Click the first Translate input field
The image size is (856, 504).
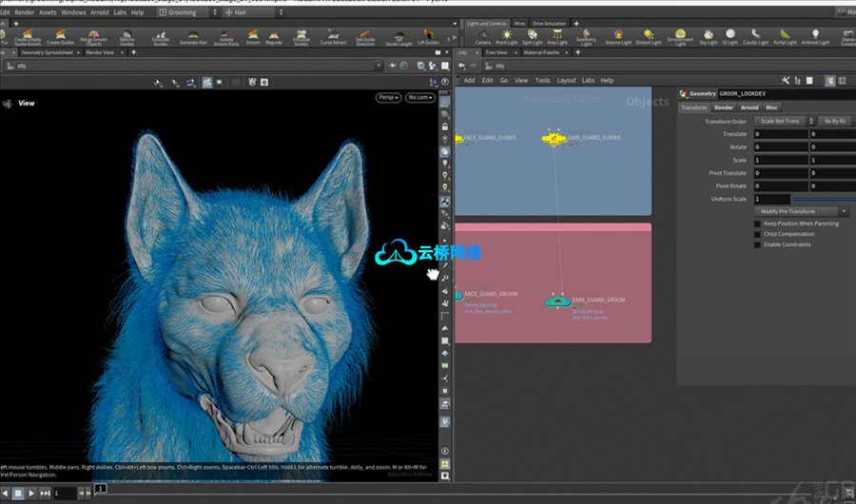click(780, 134)
